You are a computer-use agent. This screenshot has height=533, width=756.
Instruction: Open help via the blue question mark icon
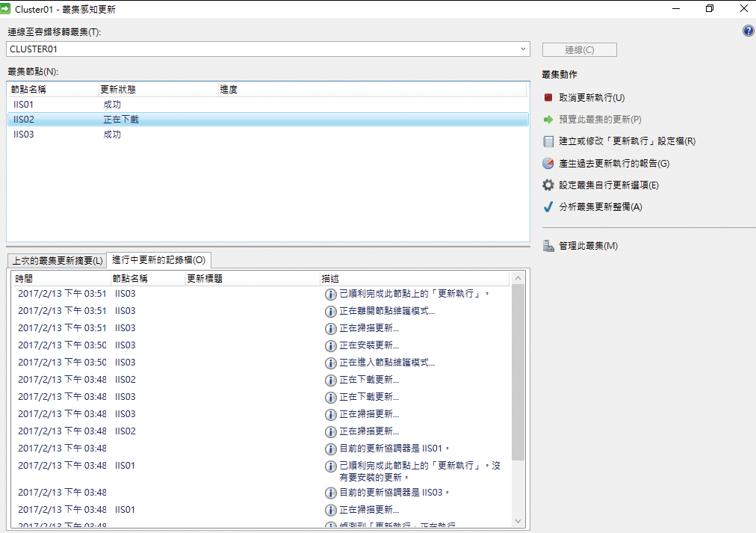[748, 31]
